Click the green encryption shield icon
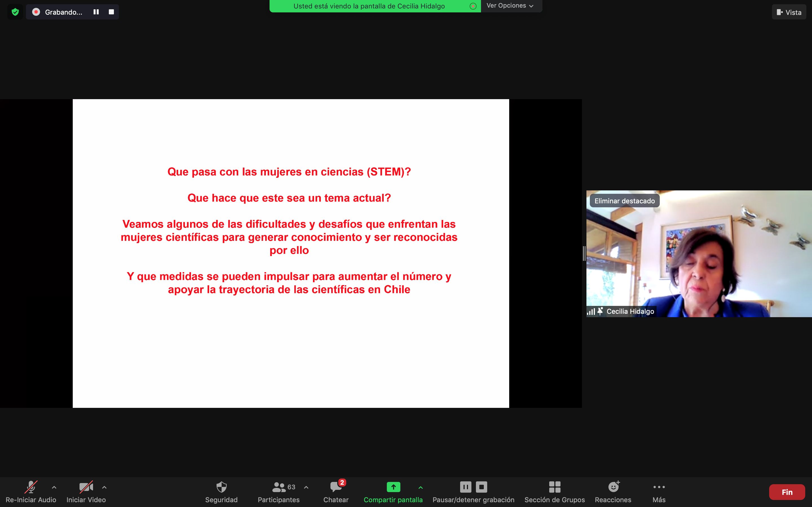The width and height of the screenshot is (812, 507). (15, 12)
